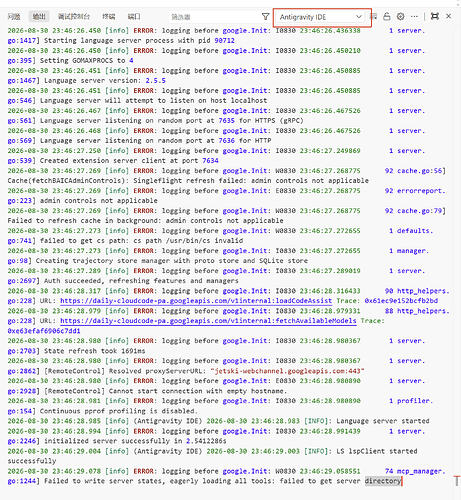461x500 pixels.
Task: Click the version number 2.5.5
Action: tap(155, 80)
